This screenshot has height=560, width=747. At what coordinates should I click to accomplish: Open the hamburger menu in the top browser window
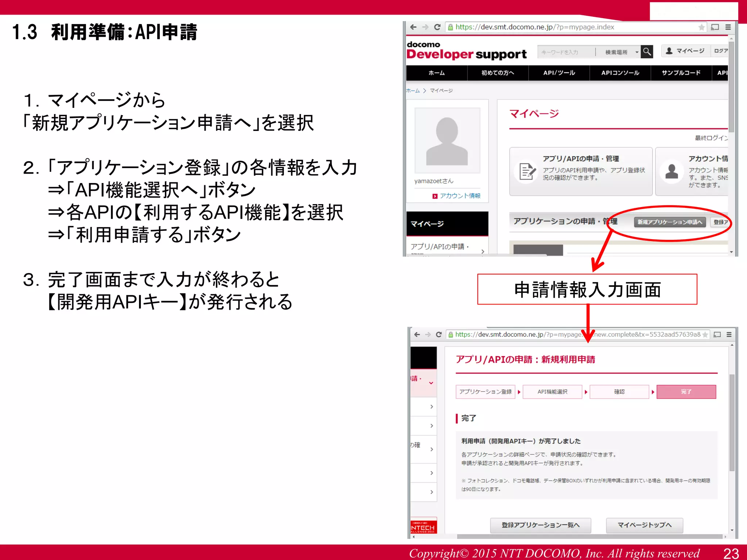(x=728, y=27)
